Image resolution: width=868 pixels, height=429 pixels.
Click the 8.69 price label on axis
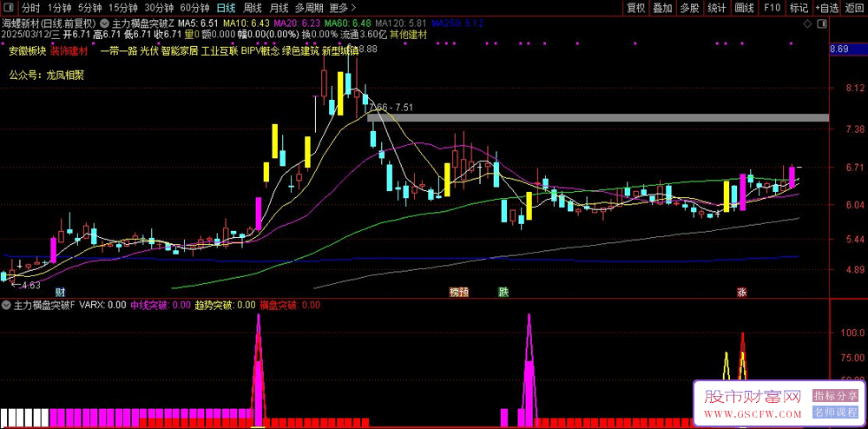point(840,49)
